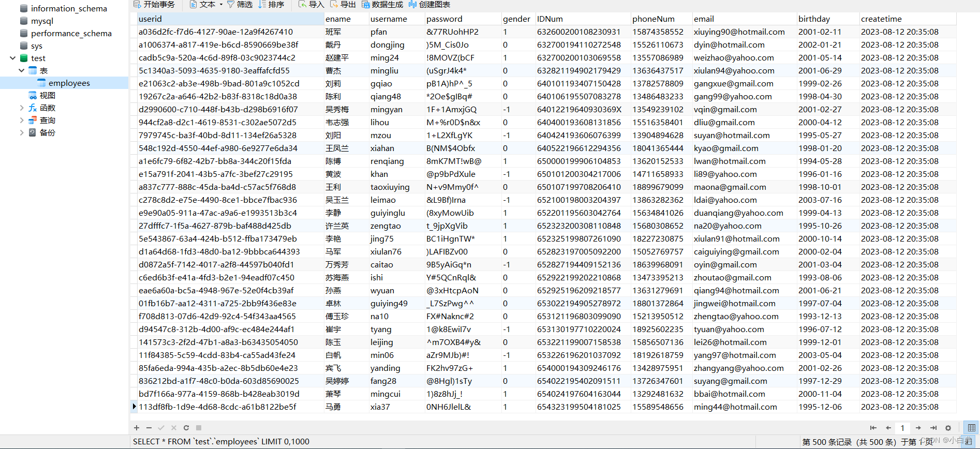The image size is (980, 449).
Task: Click the username column header
Action: [396, 19]
